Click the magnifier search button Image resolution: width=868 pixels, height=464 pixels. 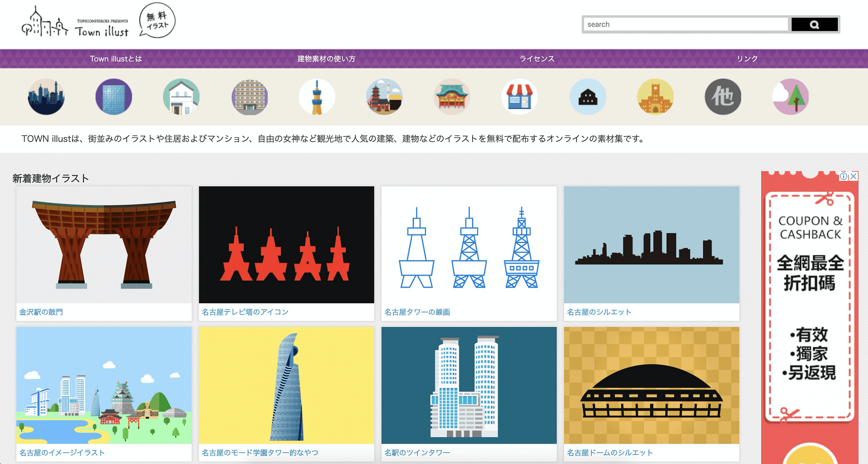click(815, 25)
